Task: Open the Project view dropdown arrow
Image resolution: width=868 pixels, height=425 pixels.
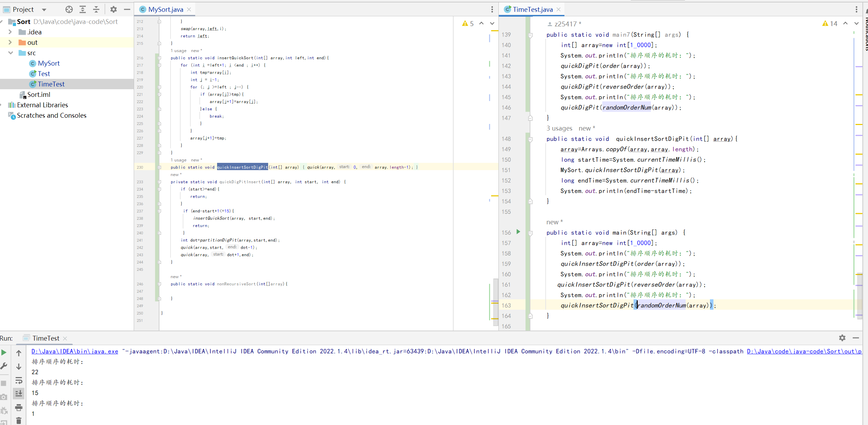Action: (44, 10)
